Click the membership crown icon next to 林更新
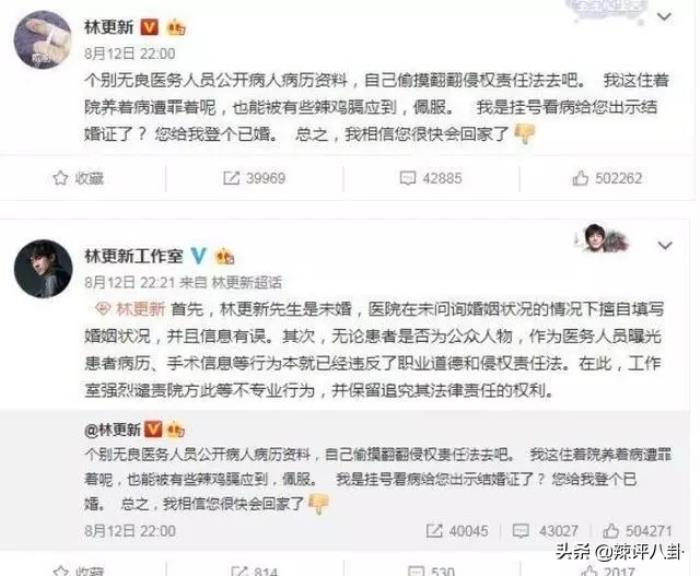Screen dimensions: 700x576 176,28
